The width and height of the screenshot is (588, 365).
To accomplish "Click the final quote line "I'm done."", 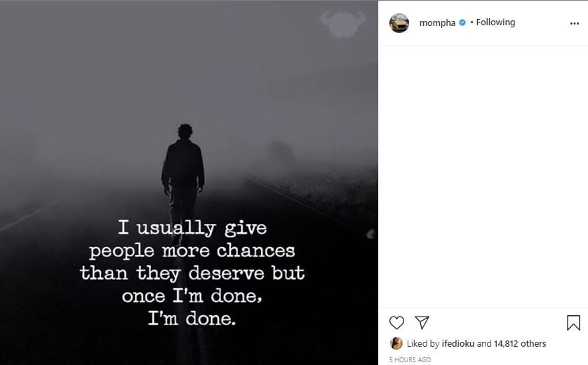I will (x=192, y=318).
